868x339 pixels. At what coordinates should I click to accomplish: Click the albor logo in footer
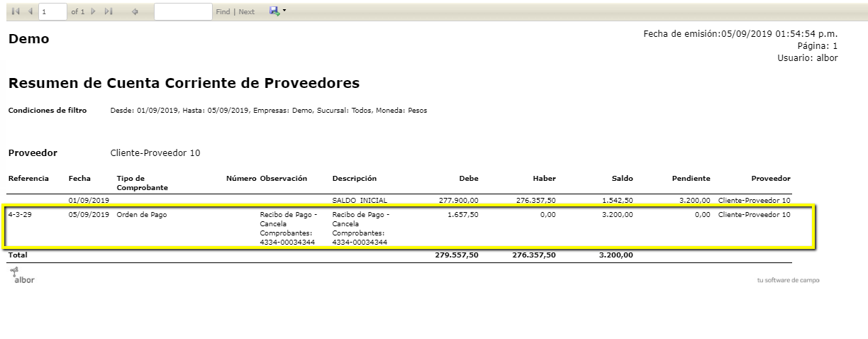22,277
